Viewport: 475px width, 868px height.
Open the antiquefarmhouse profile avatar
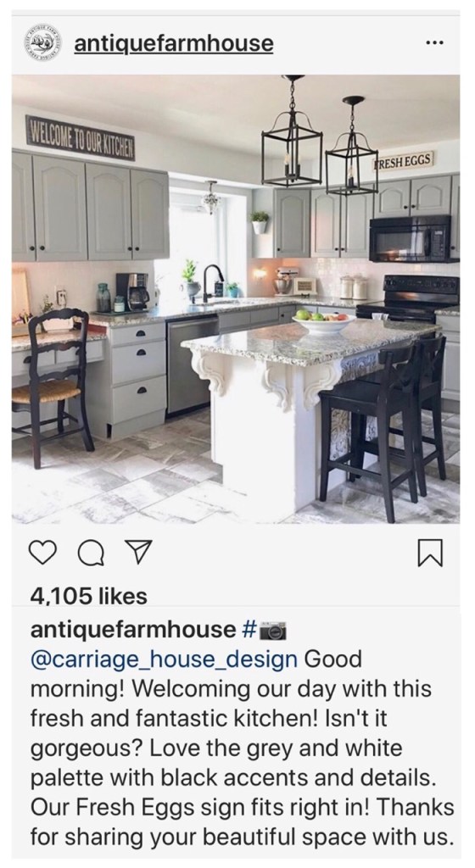tap(42, 44)
